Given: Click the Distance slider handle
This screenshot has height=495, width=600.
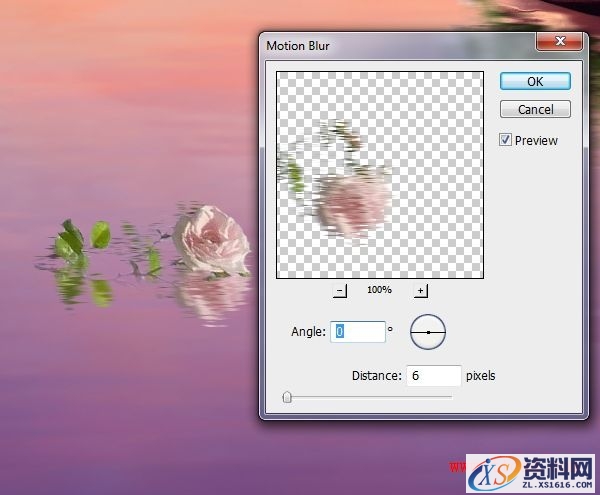Looking at the screenshot, I should 287,397.
